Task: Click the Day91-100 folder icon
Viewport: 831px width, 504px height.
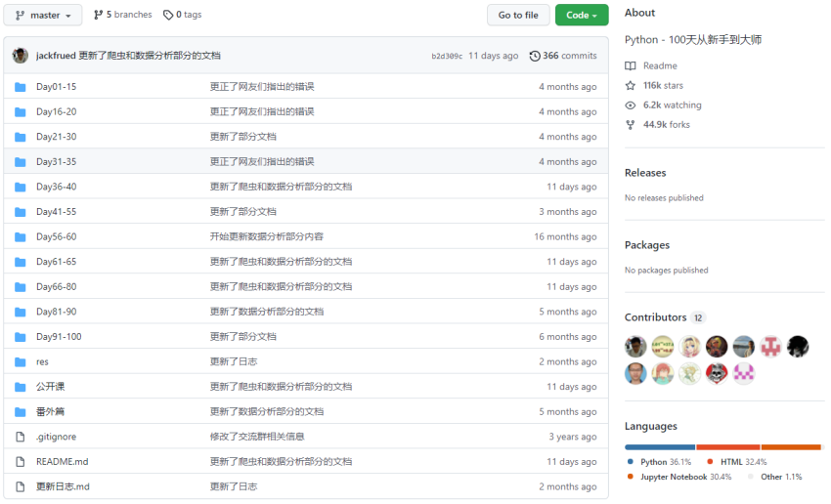Action: [x=21, y=337]
